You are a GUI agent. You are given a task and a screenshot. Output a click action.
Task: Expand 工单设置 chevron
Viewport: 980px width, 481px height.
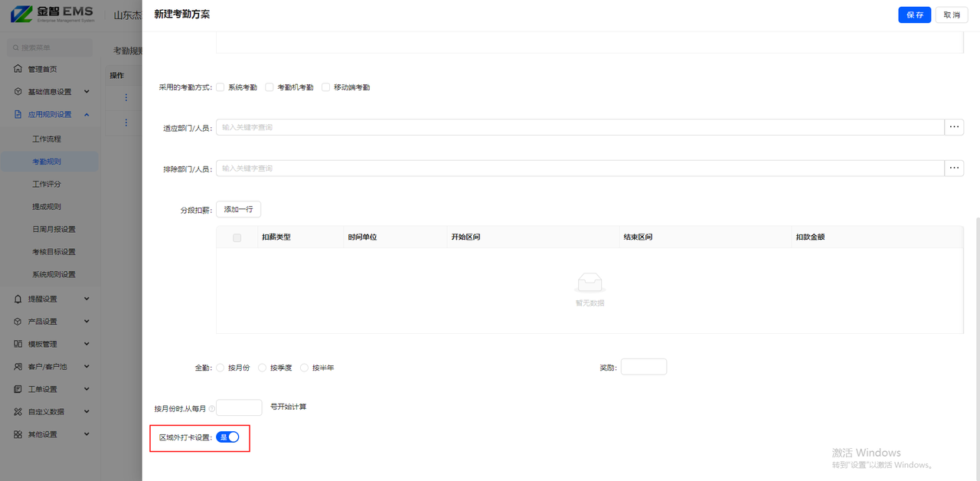tap(87, 389)
